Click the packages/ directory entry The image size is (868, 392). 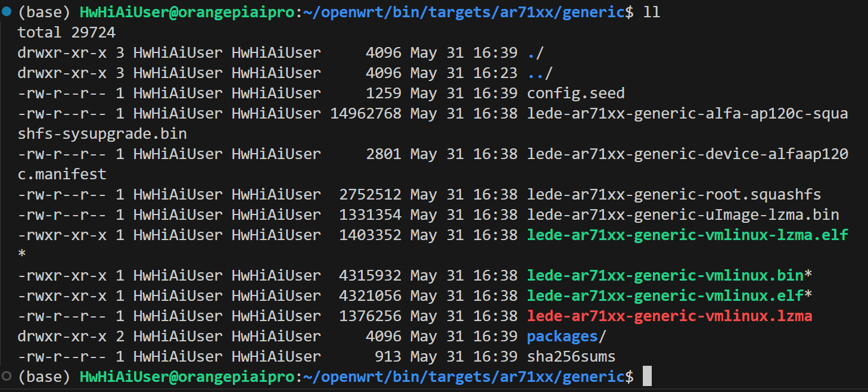point(566,337)
